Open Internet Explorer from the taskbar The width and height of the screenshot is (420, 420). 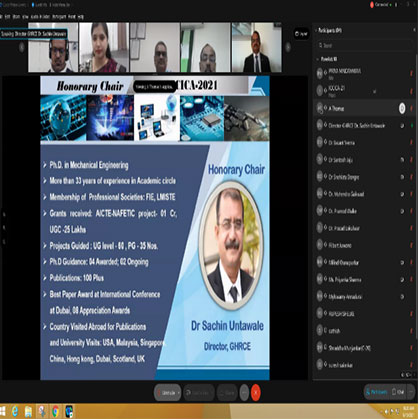(15, 411)
